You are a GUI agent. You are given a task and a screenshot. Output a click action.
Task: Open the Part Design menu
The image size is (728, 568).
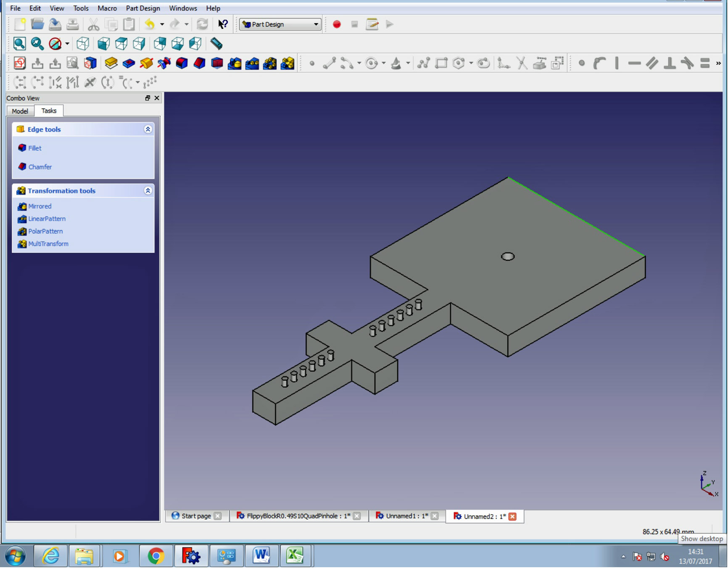click(143, 8)
